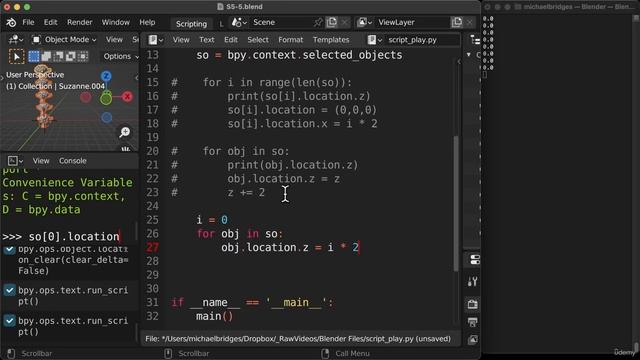Open the scene browse dropdown

tap(239, 22)
